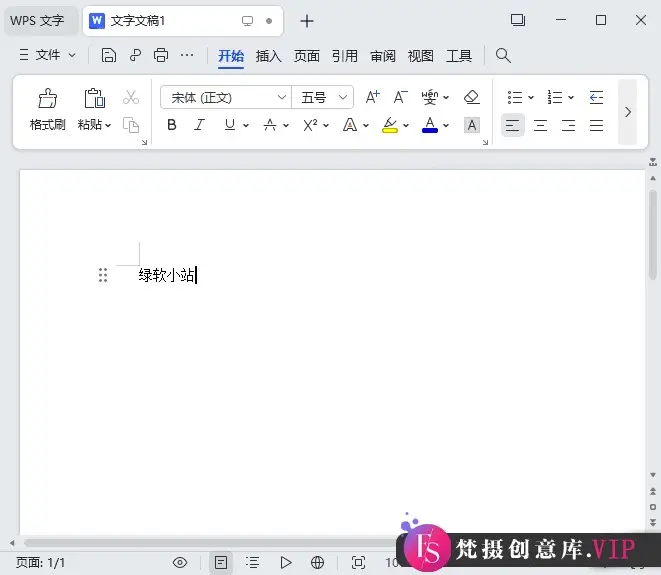Expand numbering style dropdown arrow
The width and height of the screenshot is (661, 575).
click(x=571, y=97)
